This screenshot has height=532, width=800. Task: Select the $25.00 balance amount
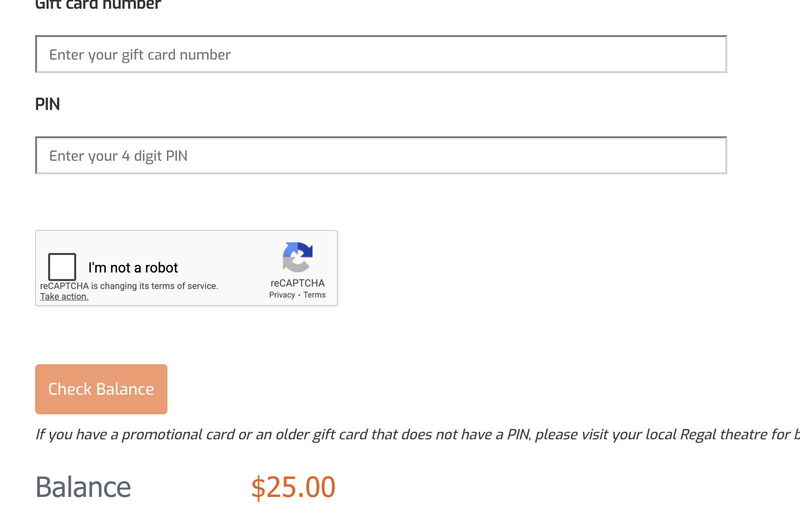(x=293, y=487)
